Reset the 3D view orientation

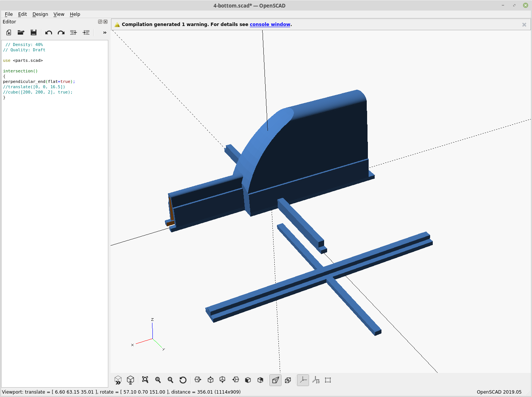[x=183, y=380]
